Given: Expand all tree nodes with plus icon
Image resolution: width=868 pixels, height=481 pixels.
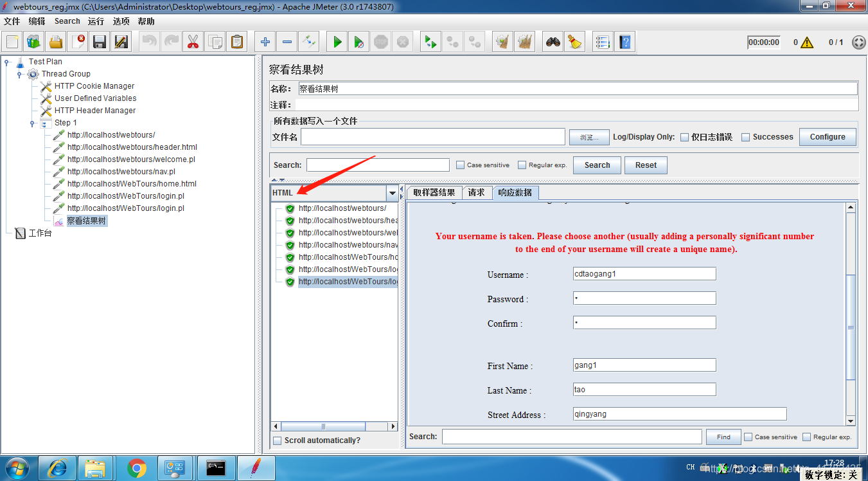Looking at the screenshot, I should click(265, 42).
